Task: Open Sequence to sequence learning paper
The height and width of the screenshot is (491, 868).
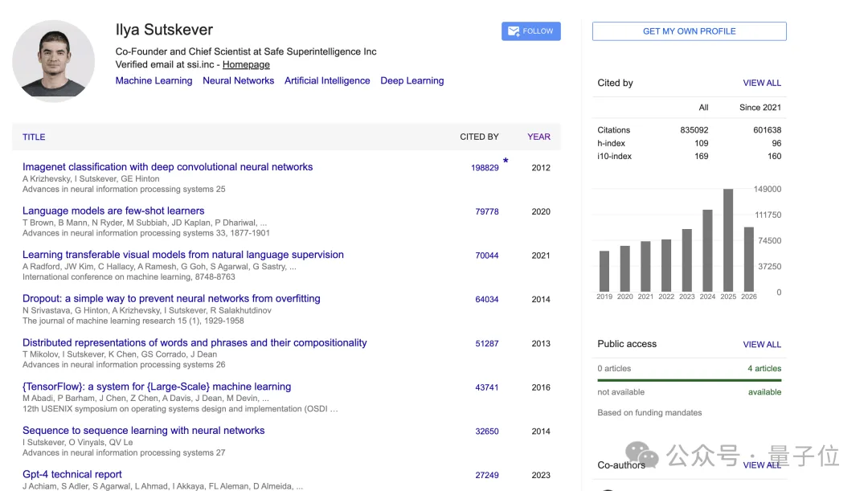Action: (143, 430)
